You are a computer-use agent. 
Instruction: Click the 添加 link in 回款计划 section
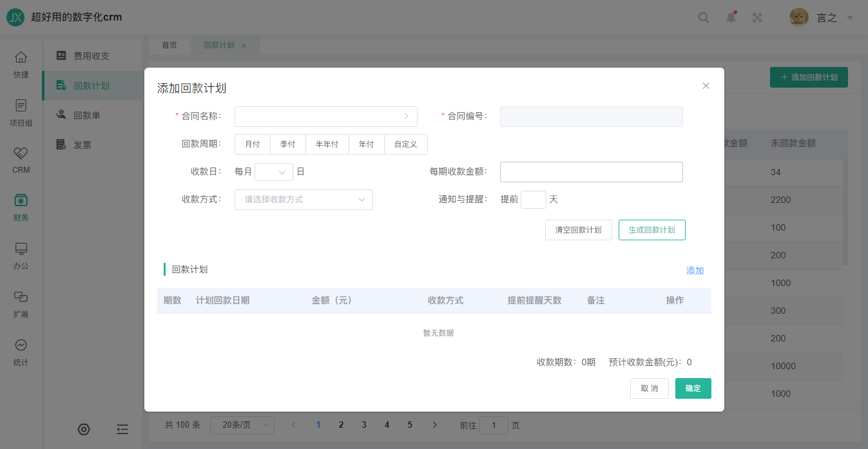pyautogui.click(x=695, y=271)
